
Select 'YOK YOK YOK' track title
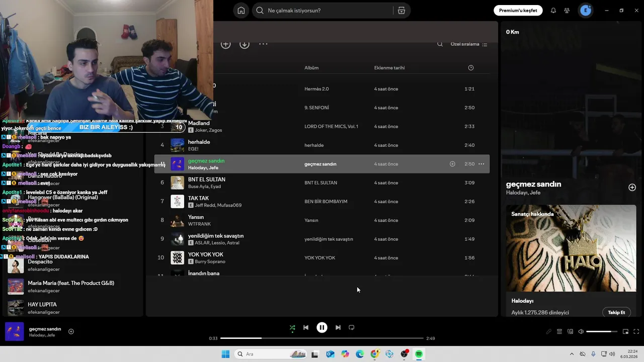coord(206,254)
